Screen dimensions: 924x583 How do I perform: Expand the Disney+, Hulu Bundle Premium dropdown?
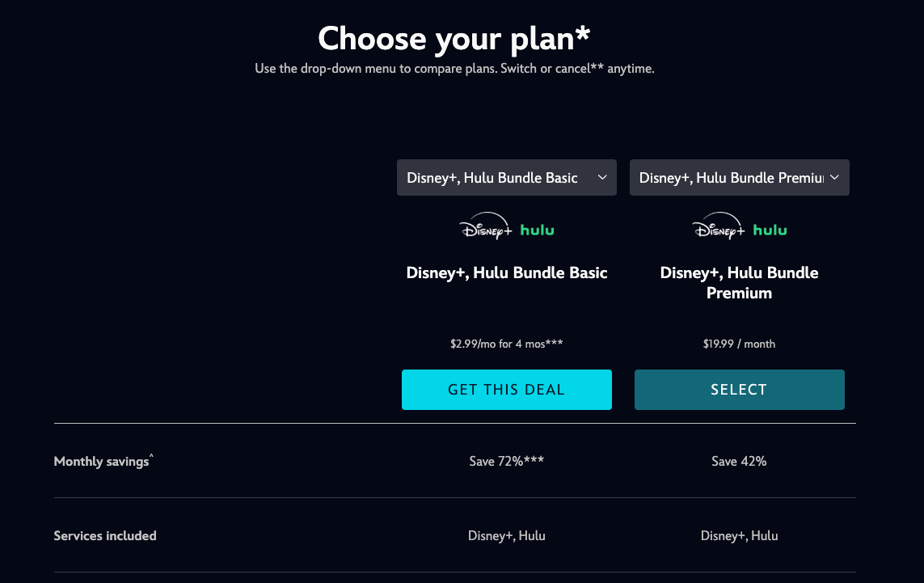pos(739,178)
